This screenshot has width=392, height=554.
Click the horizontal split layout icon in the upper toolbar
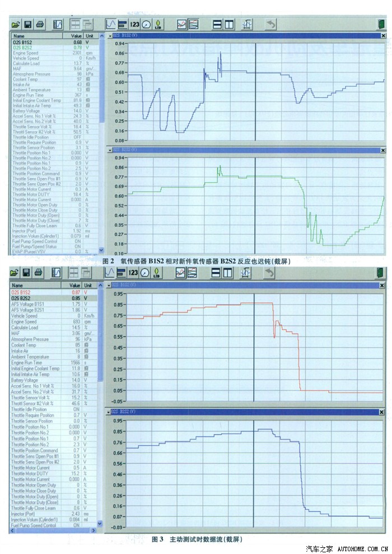point(217,24)
